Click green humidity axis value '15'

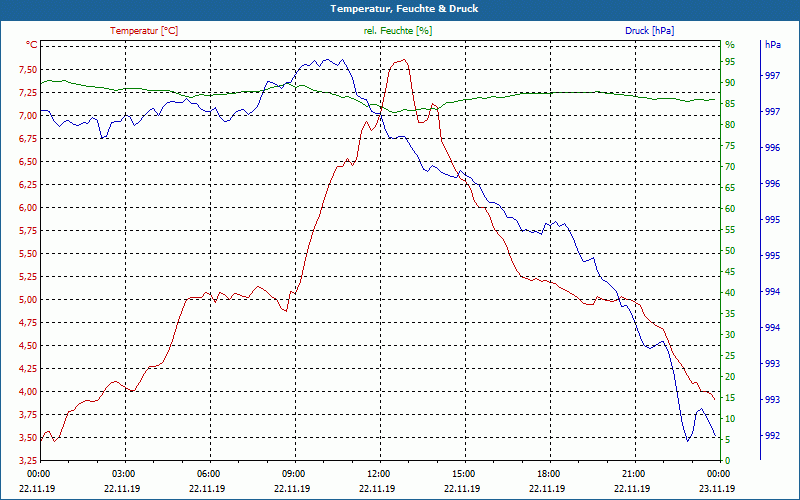click(x=730, y=397)
